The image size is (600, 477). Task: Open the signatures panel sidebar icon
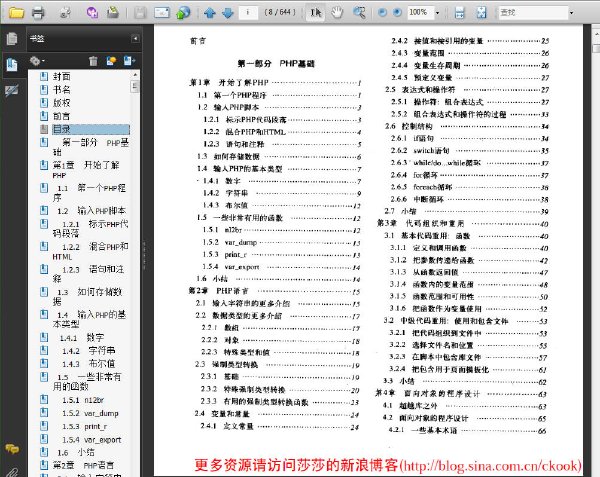point(11,91)
